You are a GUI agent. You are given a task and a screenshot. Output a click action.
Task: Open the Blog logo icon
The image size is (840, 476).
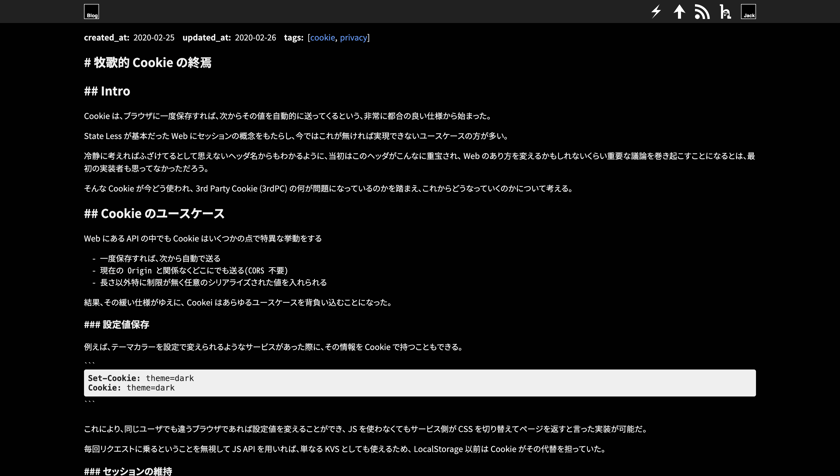pos(92,12)
